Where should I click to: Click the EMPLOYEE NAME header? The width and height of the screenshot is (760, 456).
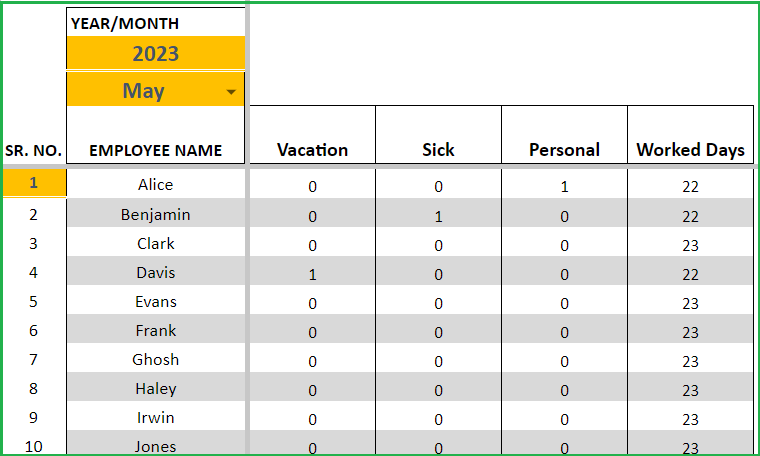[156, 150]
